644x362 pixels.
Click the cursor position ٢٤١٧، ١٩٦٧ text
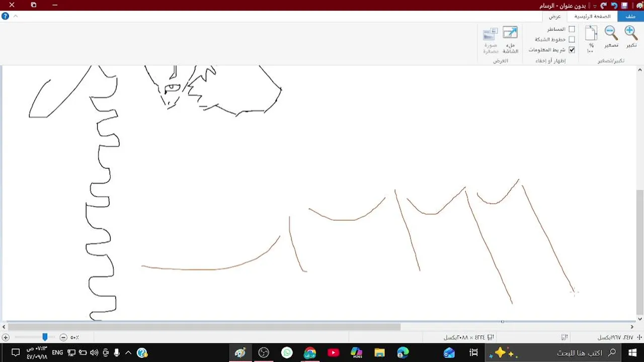pos(616,337)
